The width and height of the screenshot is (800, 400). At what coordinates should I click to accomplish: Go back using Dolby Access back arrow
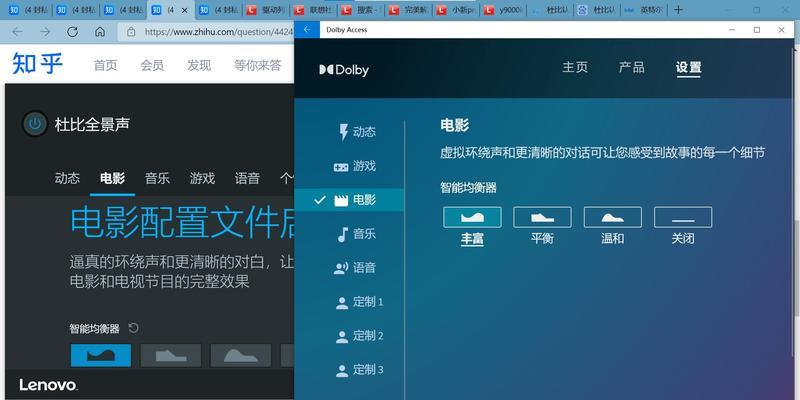click(x=307, y=30)
